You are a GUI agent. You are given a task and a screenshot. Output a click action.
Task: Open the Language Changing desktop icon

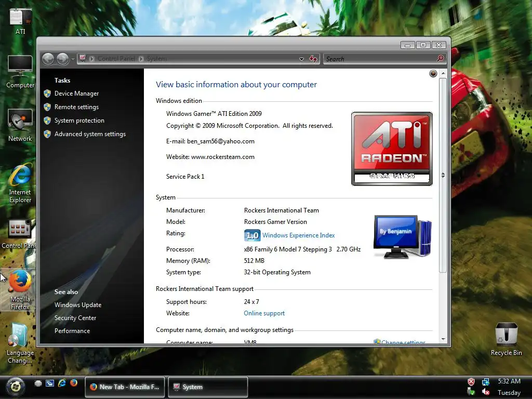point(20,343)
